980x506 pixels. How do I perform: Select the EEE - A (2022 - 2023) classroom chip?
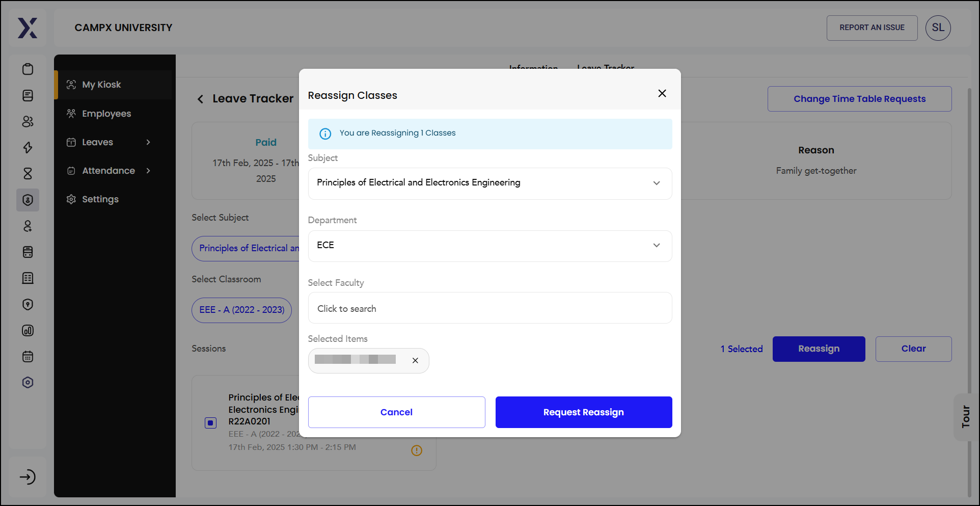[241, 310]
